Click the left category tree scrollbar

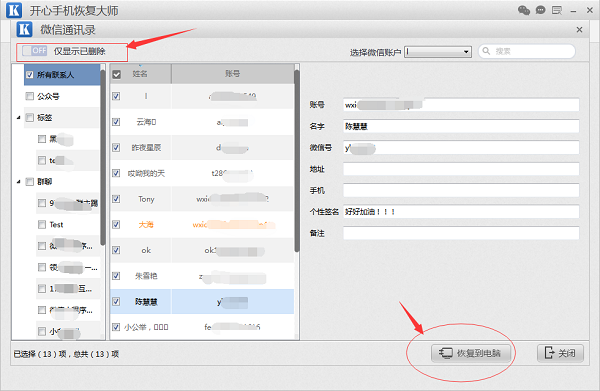point(103,157)
